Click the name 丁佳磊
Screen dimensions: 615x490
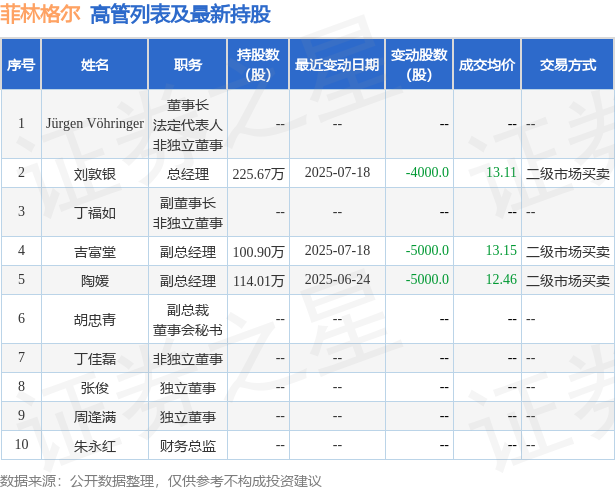point(95,359)
